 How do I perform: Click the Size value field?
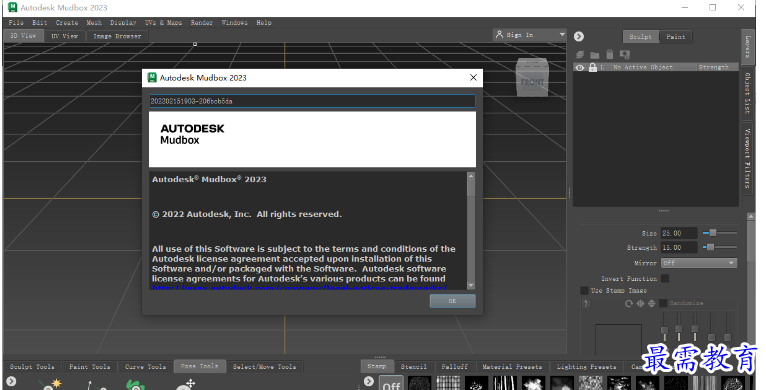point(679,233)
